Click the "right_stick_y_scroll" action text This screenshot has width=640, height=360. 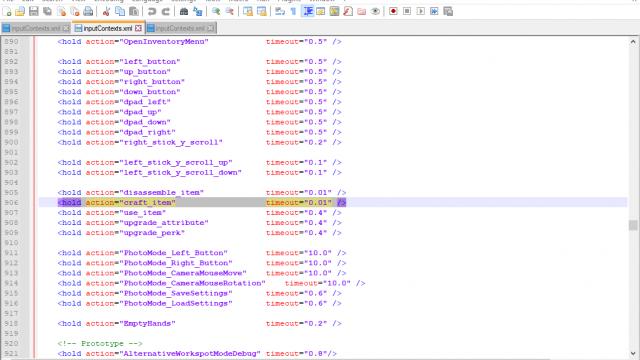(171, 142)
